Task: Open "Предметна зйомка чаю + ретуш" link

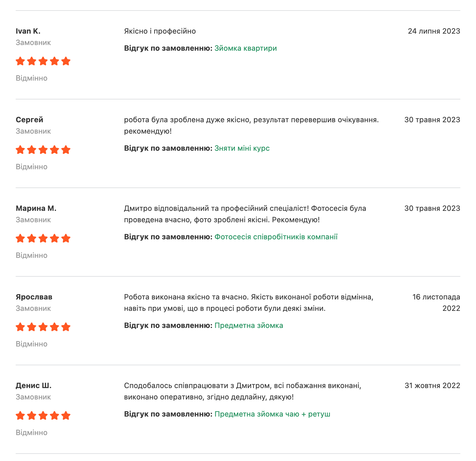Action: [x=272, y=414]
